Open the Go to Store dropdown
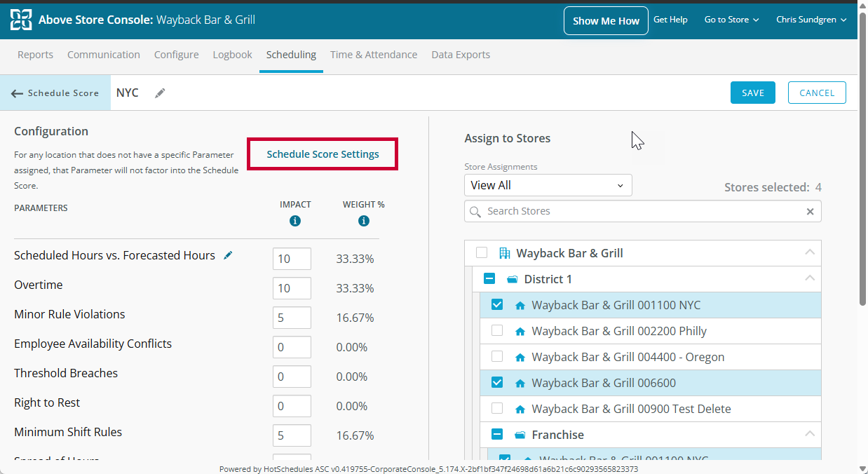Viewport: 868px width, 474px height. (731, 20)
